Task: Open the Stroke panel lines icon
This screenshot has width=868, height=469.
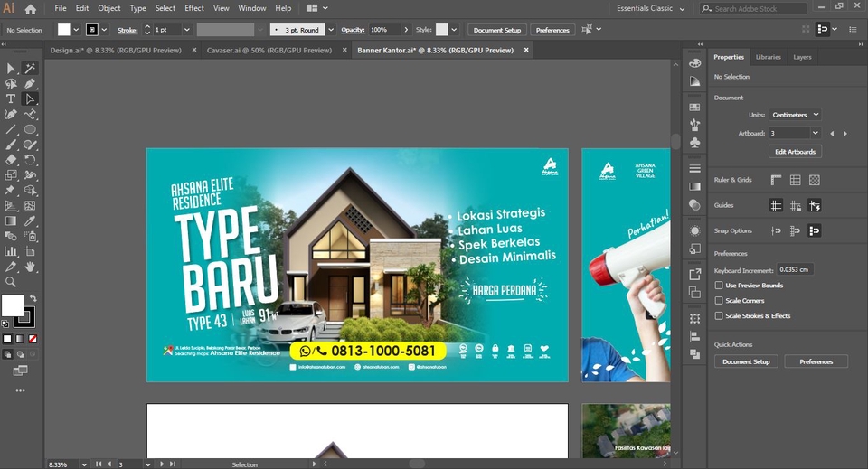Action: click(694, 169)
